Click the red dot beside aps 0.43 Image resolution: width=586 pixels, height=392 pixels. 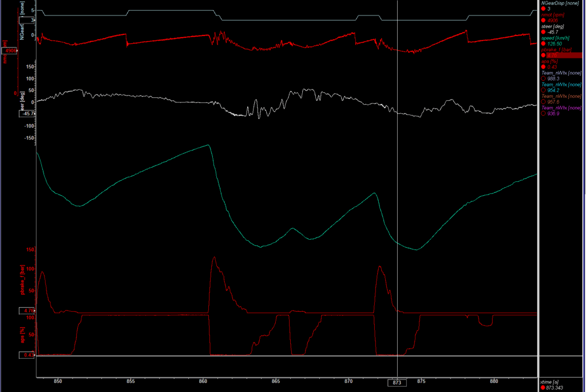coord(543,67)
